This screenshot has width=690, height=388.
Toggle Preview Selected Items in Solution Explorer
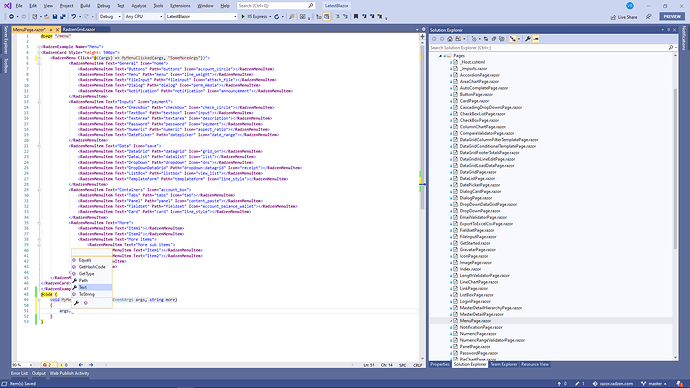pyautogui.click(x=536, y=39)
